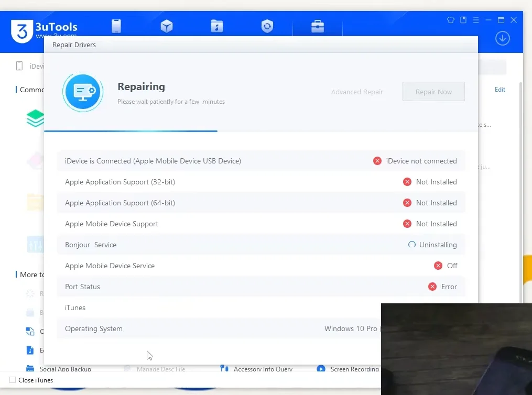This screenshot has height=395, width=532.
Task: Select the iTunes row
Action: point(219,308)
